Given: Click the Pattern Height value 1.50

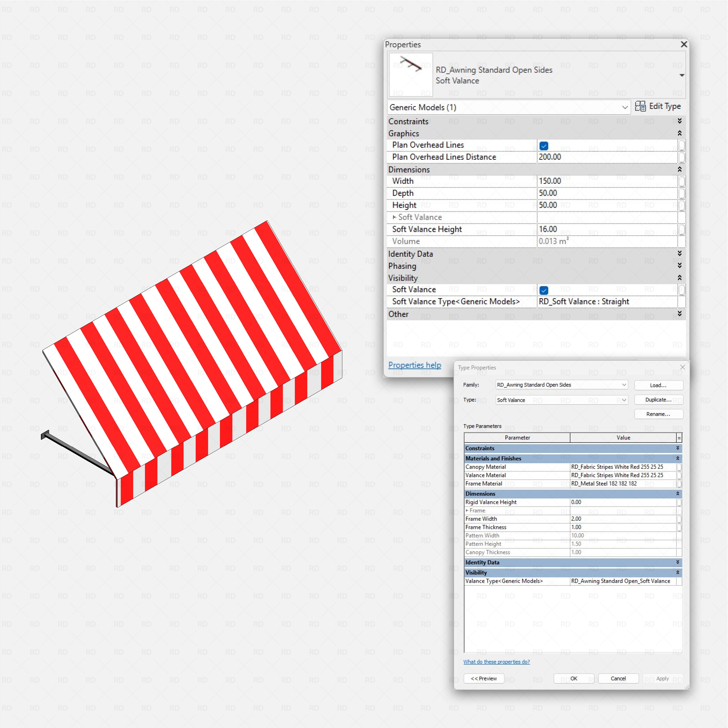Looking at the screenshot, I should pyautogui.click(x=623, y=544).
